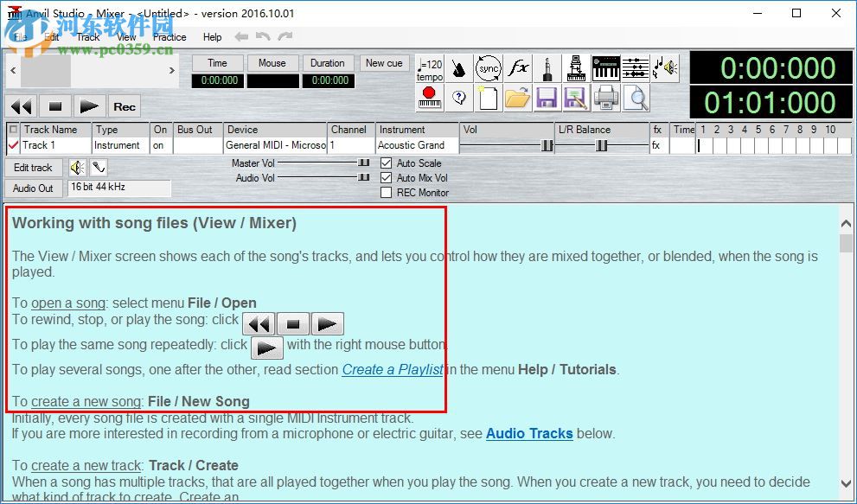
Task: Save song with purple floppy icon
Action: [x=547, y=99]
